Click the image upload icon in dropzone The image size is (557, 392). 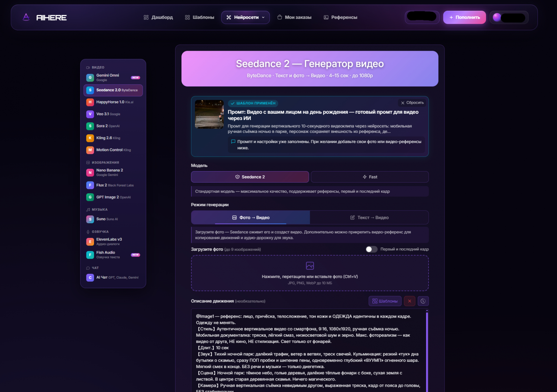click(x=310, y=266)
